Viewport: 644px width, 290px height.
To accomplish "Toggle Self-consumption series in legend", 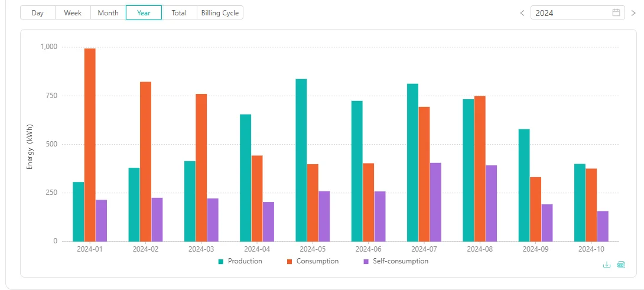I will pyautogui.click(x=396, y=261).
